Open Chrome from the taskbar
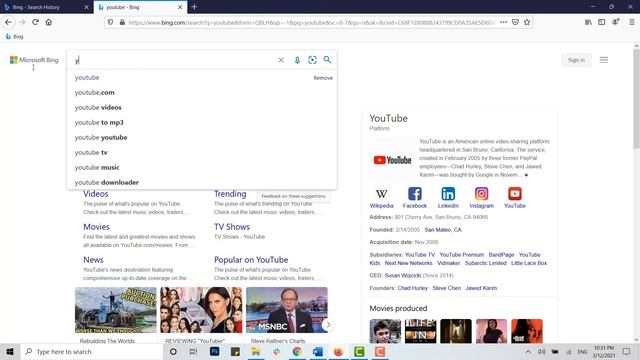640x360 pixels. [x=297, y=351]
